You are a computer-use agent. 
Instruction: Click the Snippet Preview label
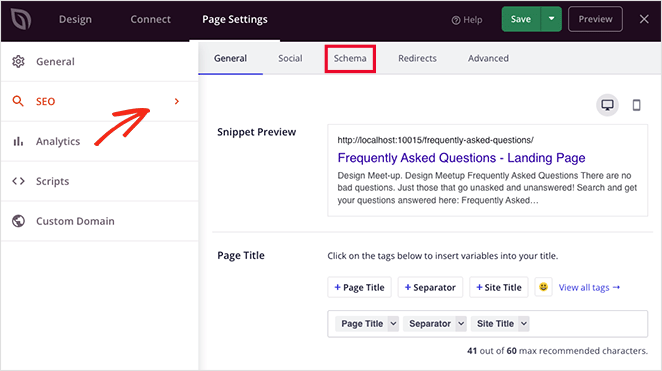(x=257, y=132)
